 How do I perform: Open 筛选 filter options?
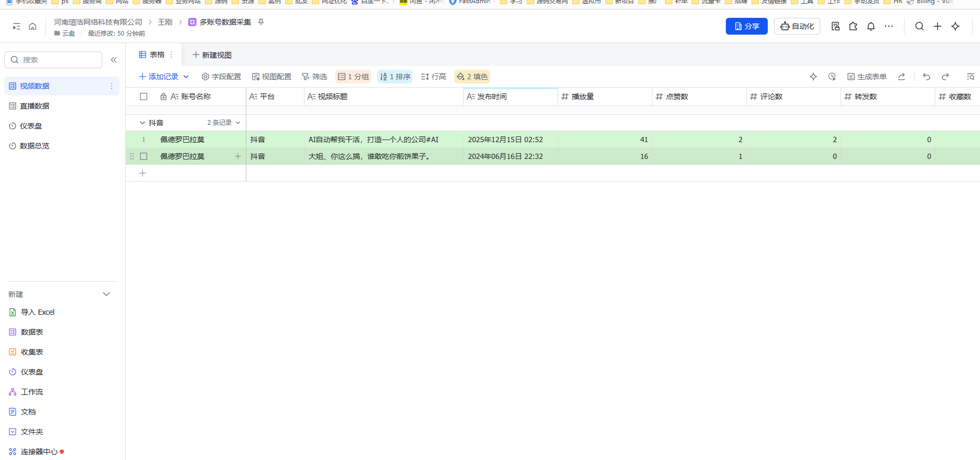pyautogui.click(x=314, y=77)
